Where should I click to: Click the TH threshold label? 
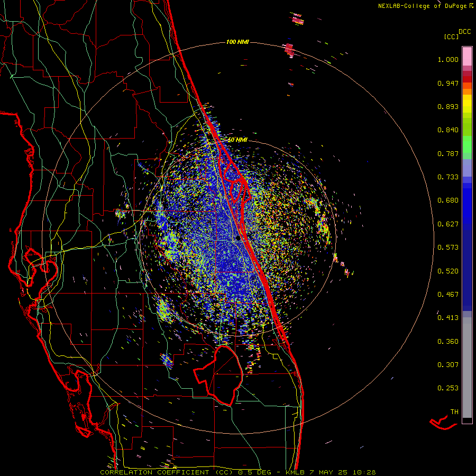454,412
